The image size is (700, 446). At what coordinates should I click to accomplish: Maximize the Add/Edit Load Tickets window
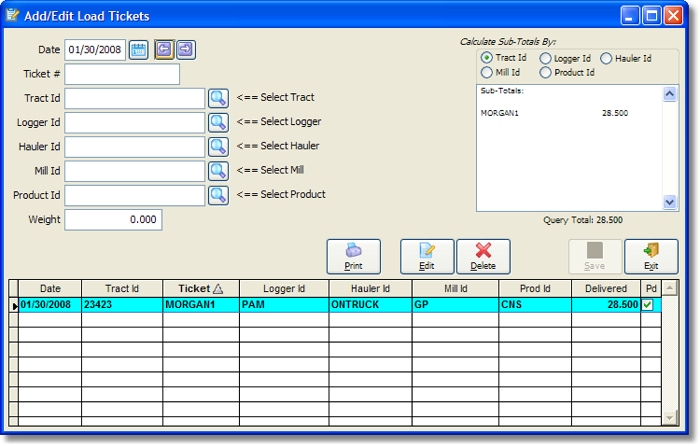click(x=651, y=16)
